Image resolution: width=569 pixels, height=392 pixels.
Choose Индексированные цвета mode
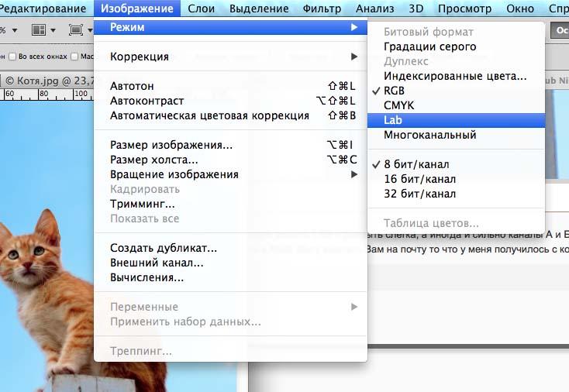tap(456, 76)
